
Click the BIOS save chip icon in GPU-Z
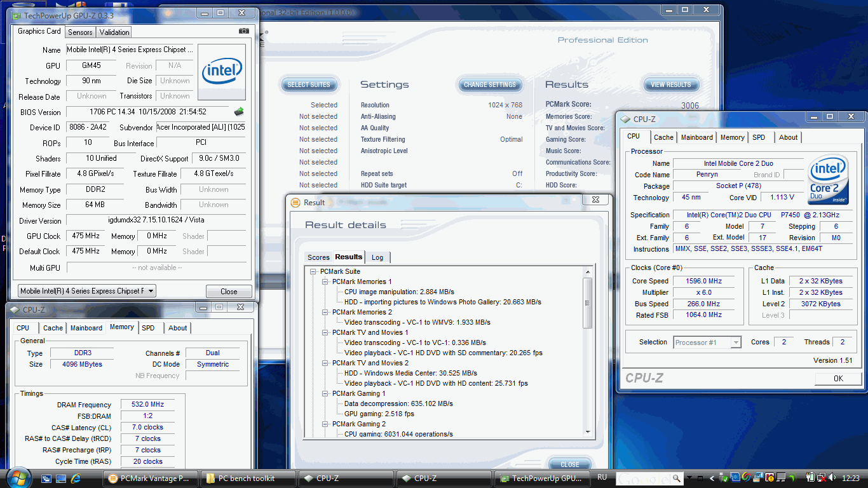click(x=239, y=112)
